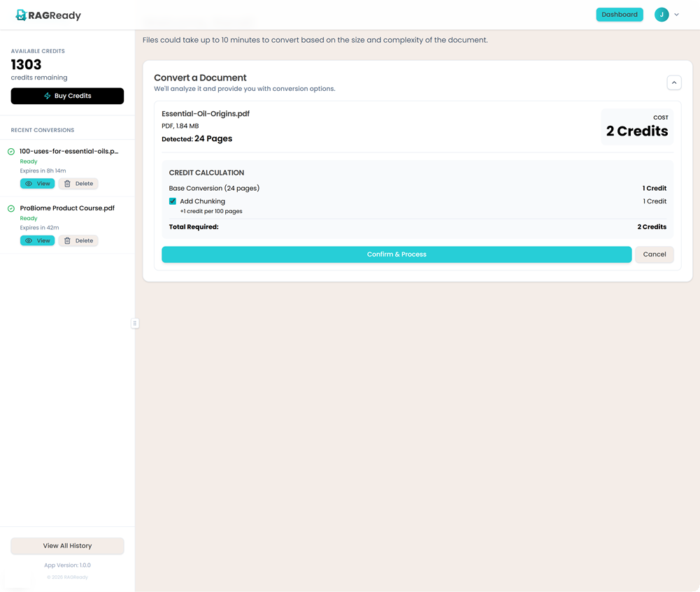Image resolution: width=700 pixels, height=592 pixels.
Task: Collapse the Convert a Document panel
Action: point(674,82)
